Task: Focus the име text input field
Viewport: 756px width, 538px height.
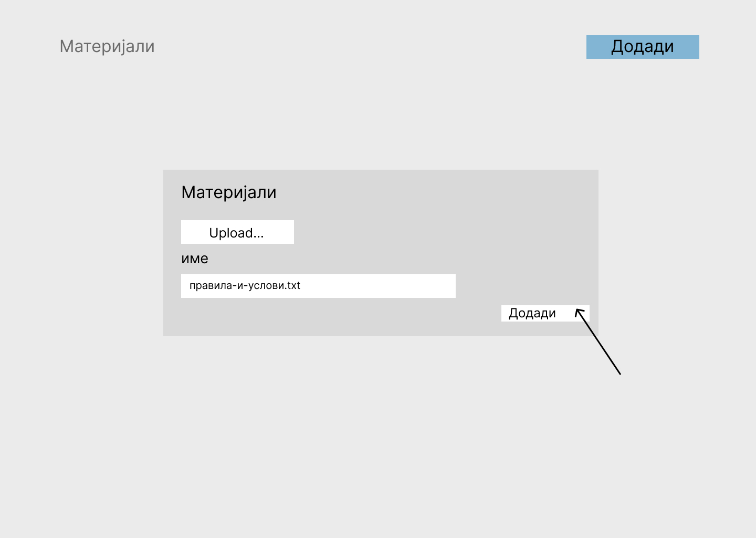Action: point(318,286)
